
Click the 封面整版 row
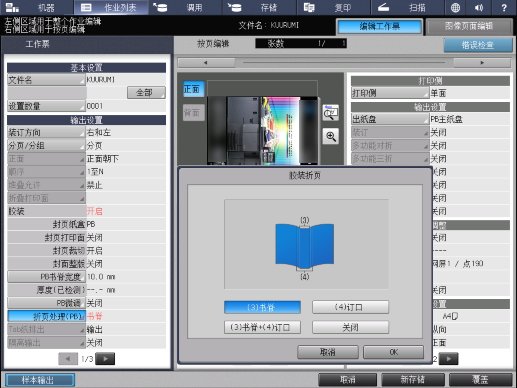(87, 264)
